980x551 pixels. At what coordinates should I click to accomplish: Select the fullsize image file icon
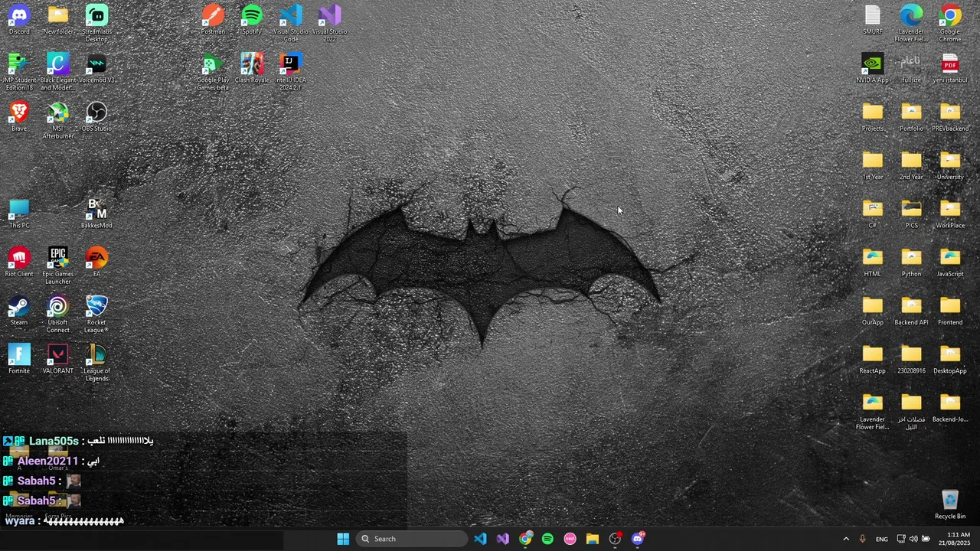[x=911, y=68]
